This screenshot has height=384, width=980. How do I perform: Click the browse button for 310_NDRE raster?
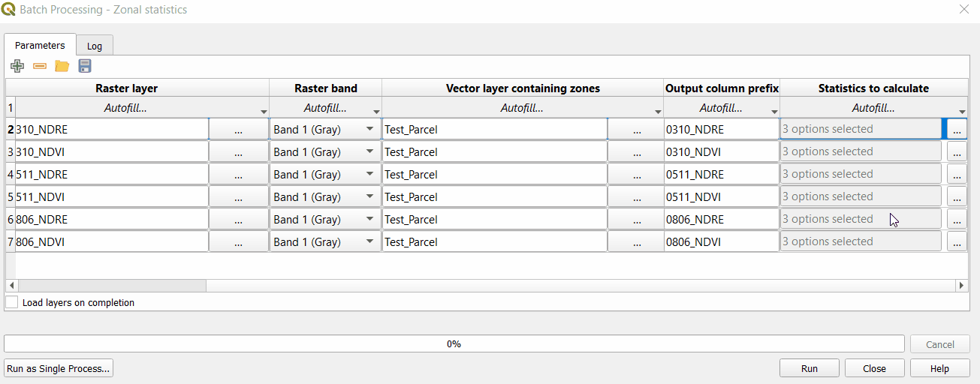[238, 130]
